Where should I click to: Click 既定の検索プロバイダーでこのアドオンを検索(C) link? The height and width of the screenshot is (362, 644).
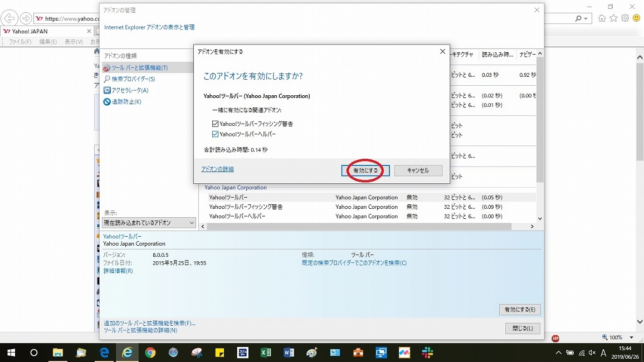coord(354,263)
